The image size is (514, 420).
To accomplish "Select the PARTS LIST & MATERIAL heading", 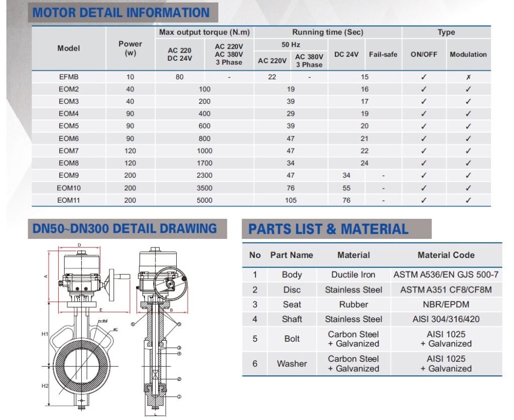I will (328, 229).
